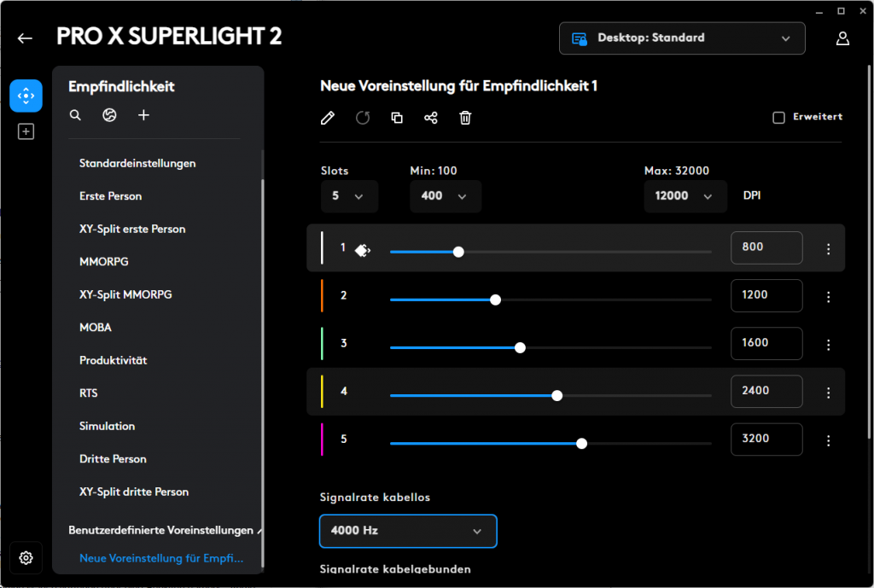Open the Desktop: Standard profile dropdown

[682, 38]
